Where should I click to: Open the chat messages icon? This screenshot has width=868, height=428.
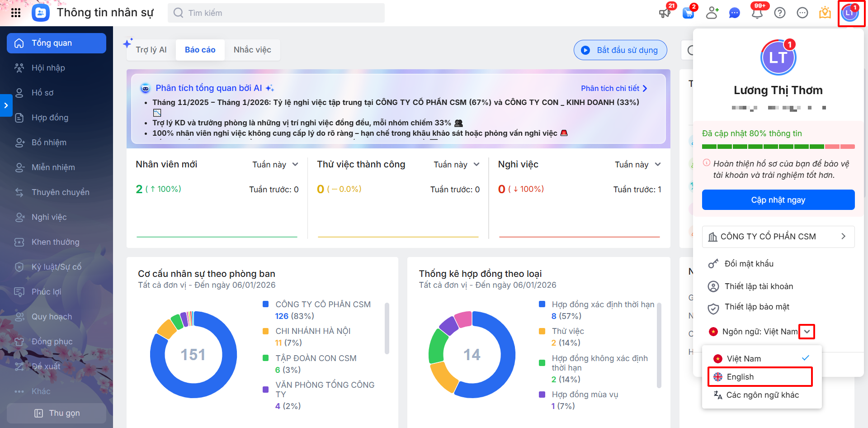pyautogui.click(x=735, y=13)
